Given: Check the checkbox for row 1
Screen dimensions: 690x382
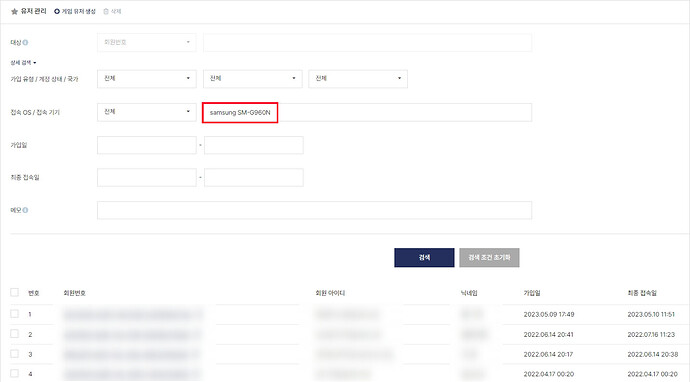Looking at the screenshot, I should [15, 314].
